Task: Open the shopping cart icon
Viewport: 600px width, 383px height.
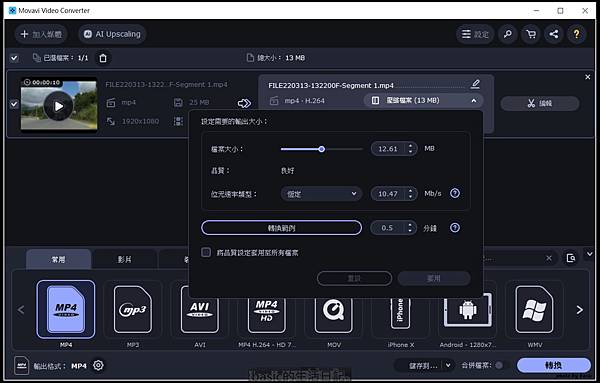Action: point(531,34)
